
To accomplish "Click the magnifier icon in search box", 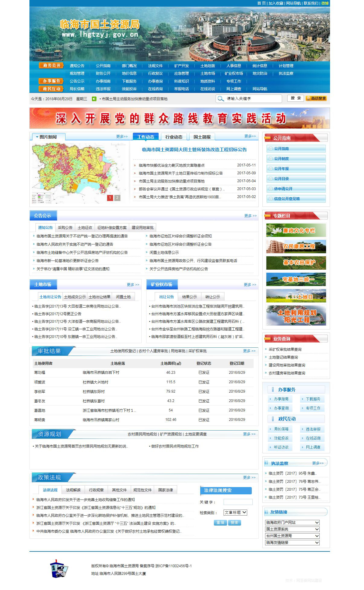I will click(221, 99).
